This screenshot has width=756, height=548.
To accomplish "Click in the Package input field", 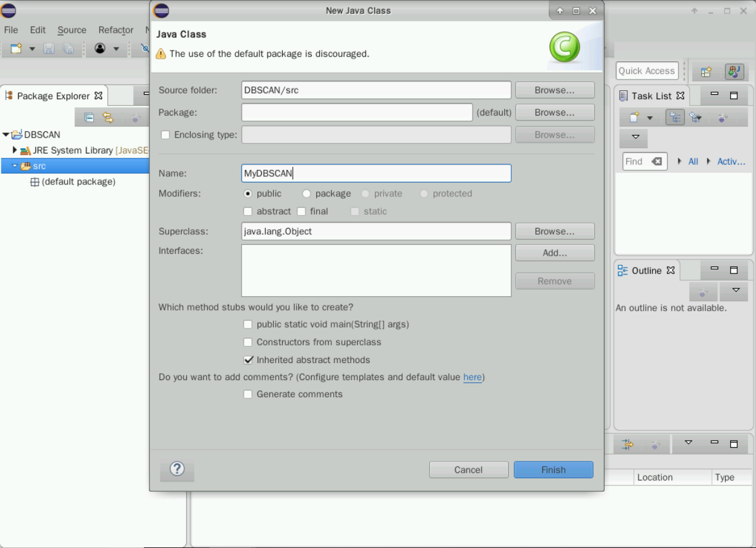I will (357, 112).
